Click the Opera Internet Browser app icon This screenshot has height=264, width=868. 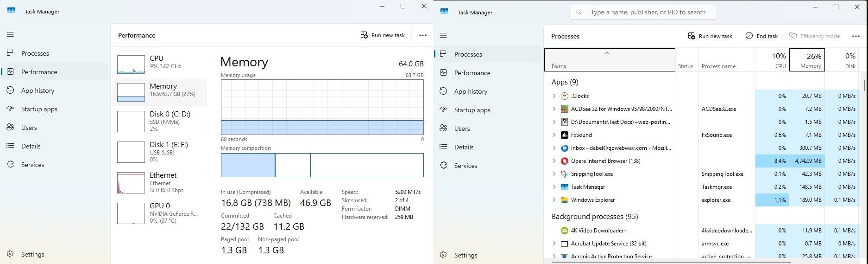[564, 161]
